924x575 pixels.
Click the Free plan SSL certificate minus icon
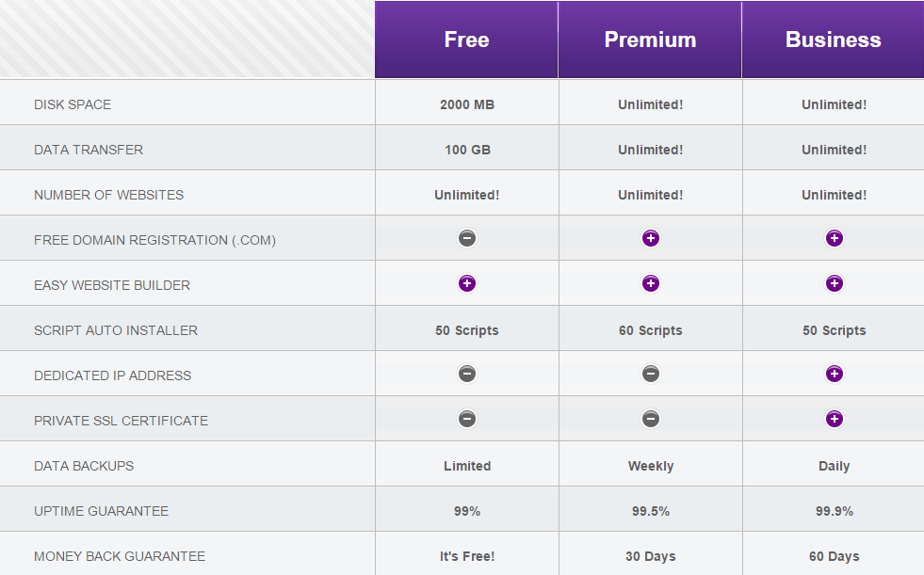[x=467, y=419]
